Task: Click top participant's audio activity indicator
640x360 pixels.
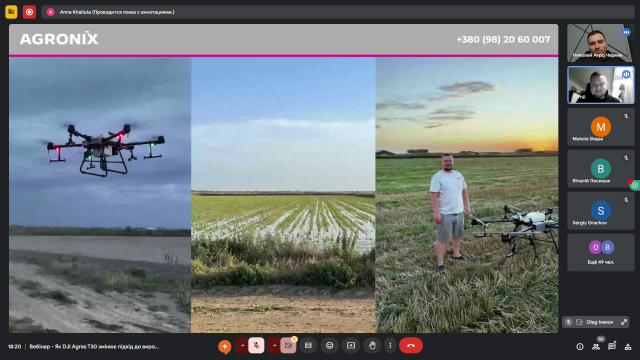Action: [626, 32]
